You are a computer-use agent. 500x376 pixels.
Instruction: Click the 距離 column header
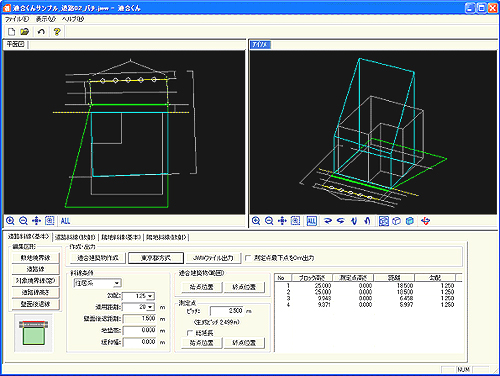(x=394, y=278)
